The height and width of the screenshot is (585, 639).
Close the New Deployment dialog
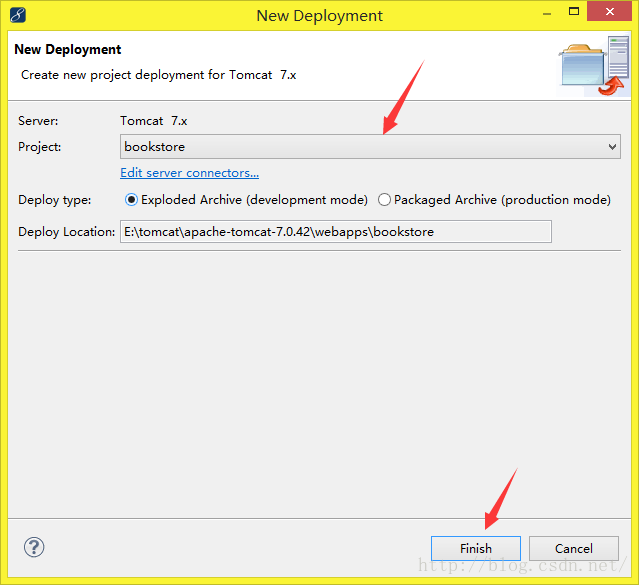(609, 11)
